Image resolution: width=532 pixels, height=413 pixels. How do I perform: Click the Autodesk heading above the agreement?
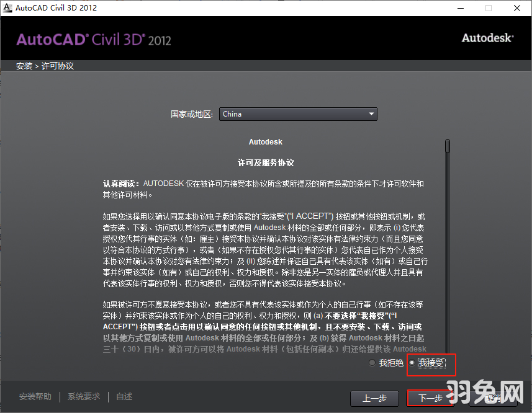tap(266, 142)
